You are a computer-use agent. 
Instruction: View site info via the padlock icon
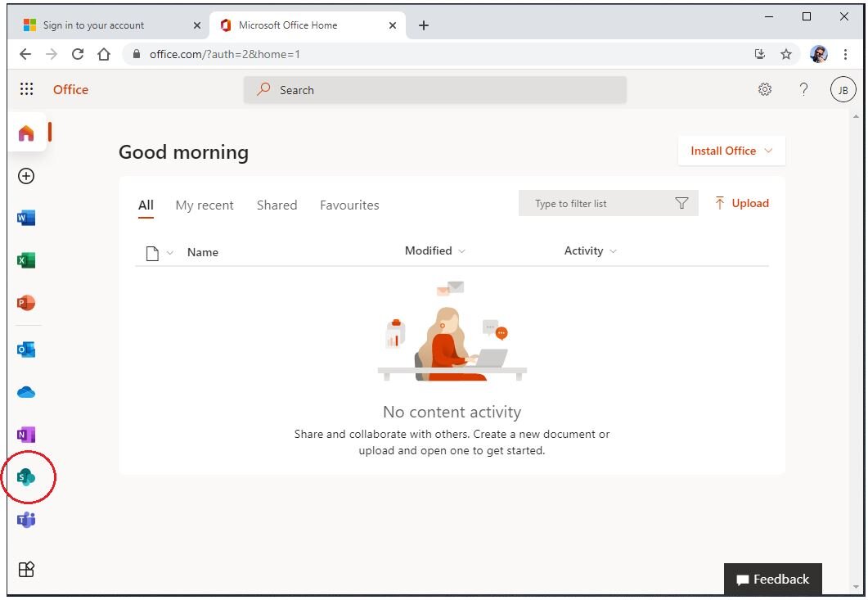click(136, 54)
